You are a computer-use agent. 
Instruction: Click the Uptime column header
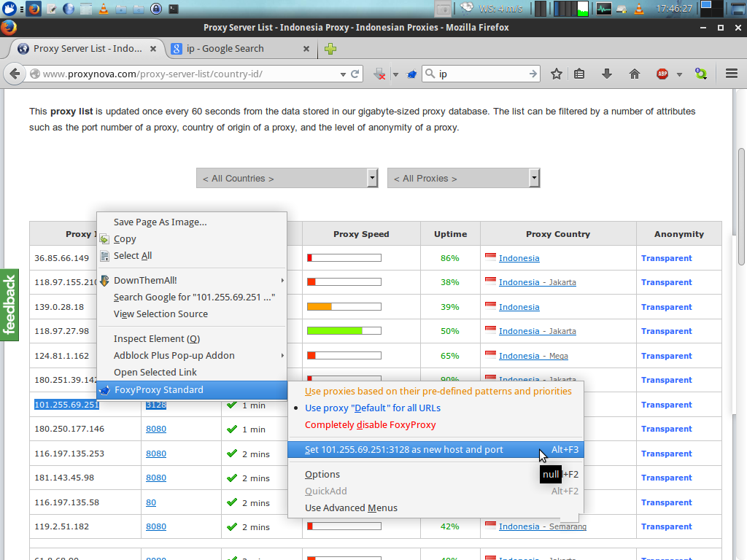point(450,234)
